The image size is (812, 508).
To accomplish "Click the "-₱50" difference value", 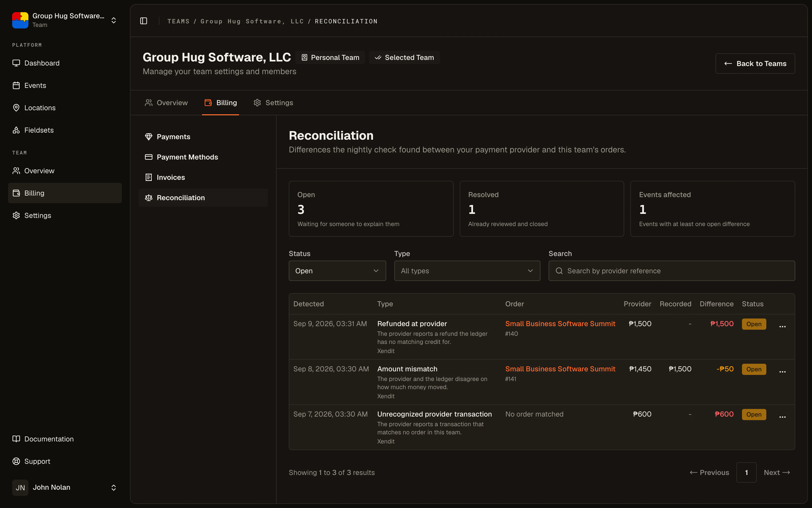I will [725, 369].
